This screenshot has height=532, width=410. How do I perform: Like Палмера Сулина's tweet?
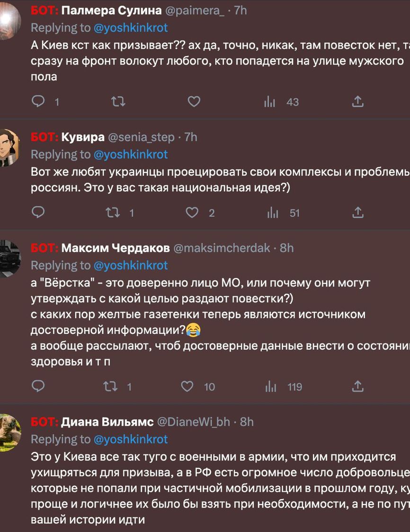click(x=194, y=101)
